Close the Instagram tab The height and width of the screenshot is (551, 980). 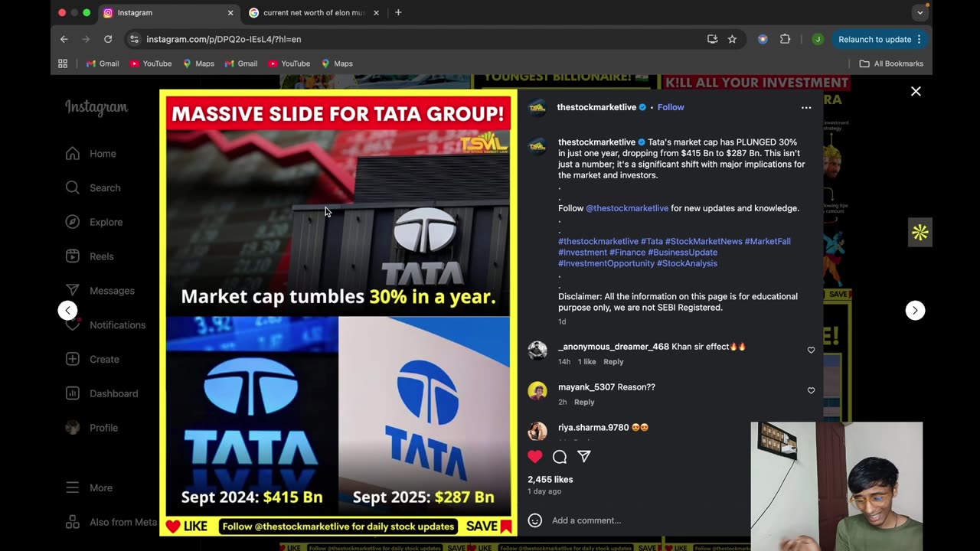point(230,13)
